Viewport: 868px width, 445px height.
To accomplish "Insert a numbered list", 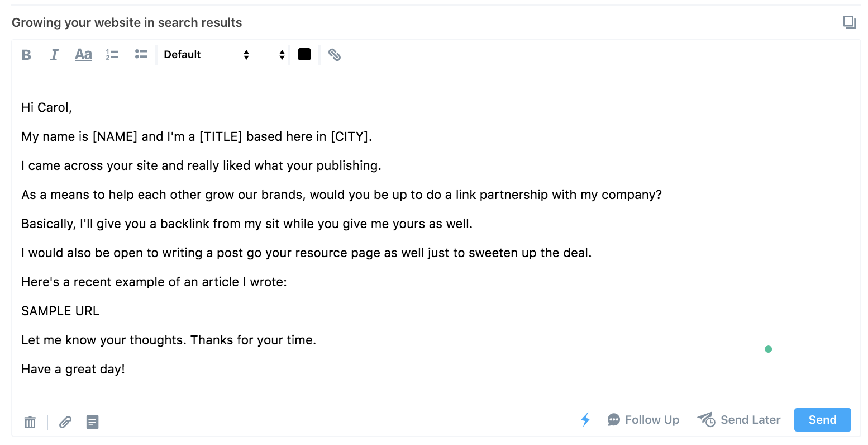I will click(x=112, y=55).
